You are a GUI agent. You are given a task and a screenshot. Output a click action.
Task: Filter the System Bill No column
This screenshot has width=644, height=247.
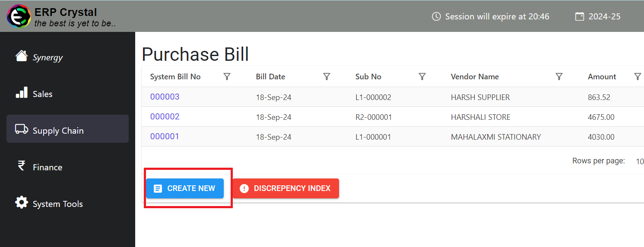coord(227,77)
